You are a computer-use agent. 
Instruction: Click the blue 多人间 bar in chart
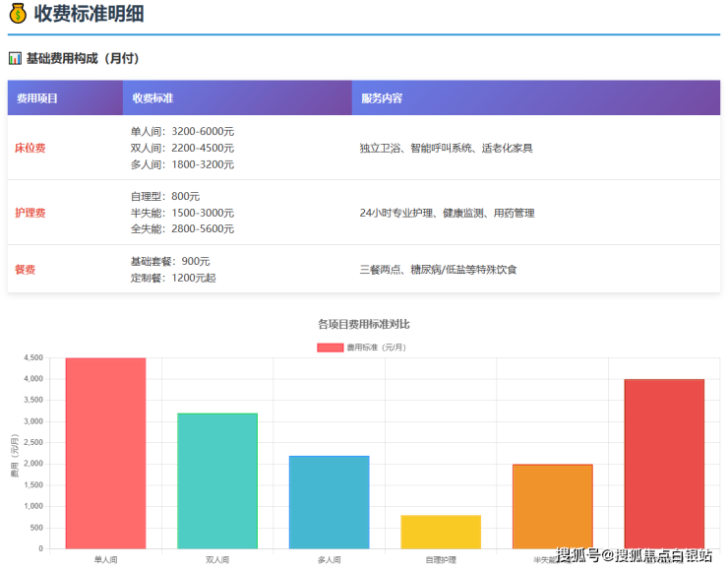point(329,502)
